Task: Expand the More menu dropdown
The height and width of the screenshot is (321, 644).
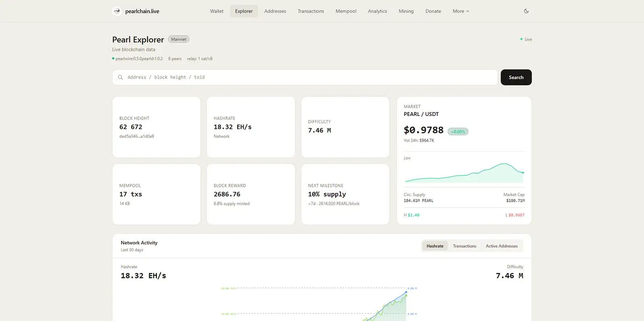Action: 461,11
